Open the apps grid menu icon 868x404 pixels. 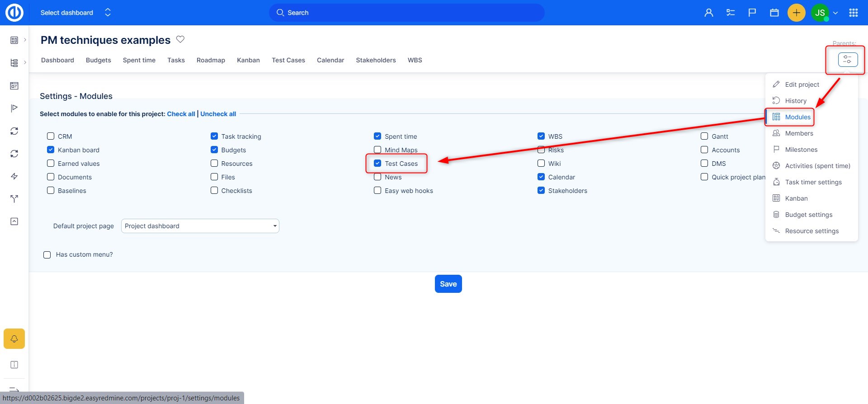(853, 13)
